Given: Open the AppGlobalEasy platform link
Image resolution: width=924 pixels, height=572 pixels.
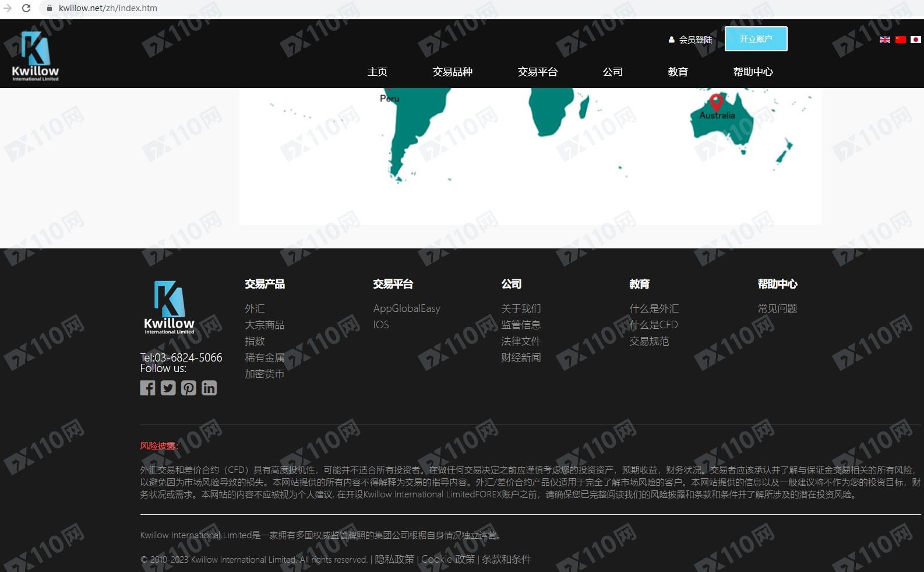Looking at the screenshot, I should pos(407,308).
